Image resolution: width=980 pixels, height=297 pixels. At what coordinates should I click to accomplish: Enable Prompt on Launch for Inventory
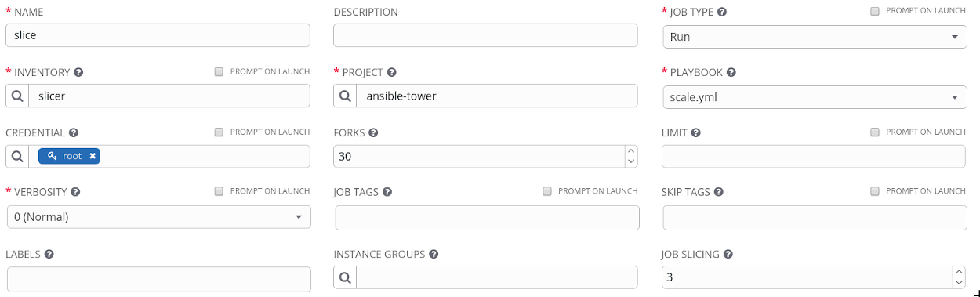pos(219,72)
